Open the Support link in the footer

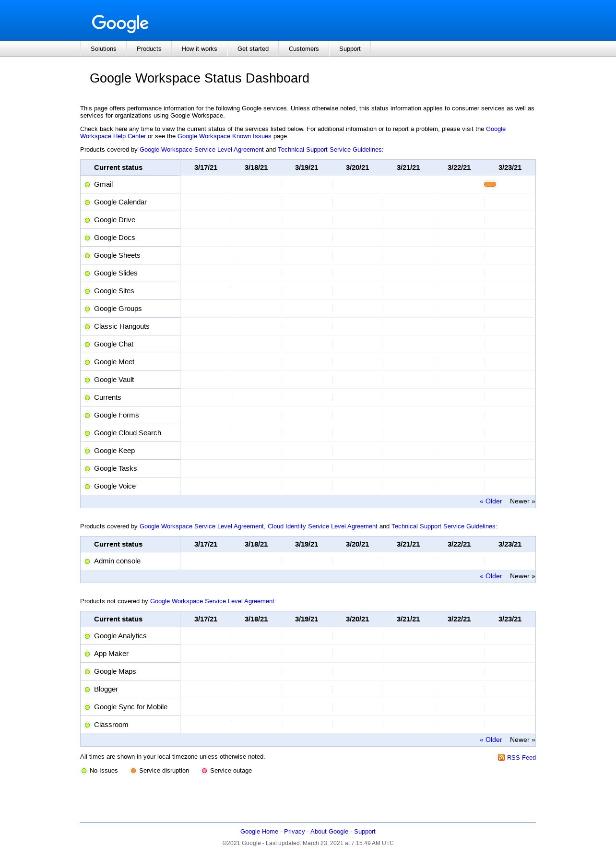click(x=365, y=832)
